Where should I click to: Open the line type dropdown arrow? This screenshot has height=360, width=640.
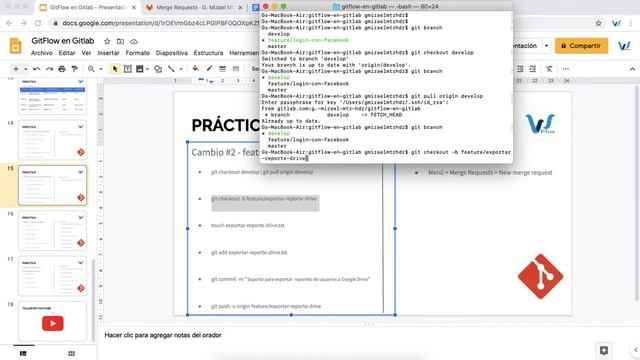(181, 69)
